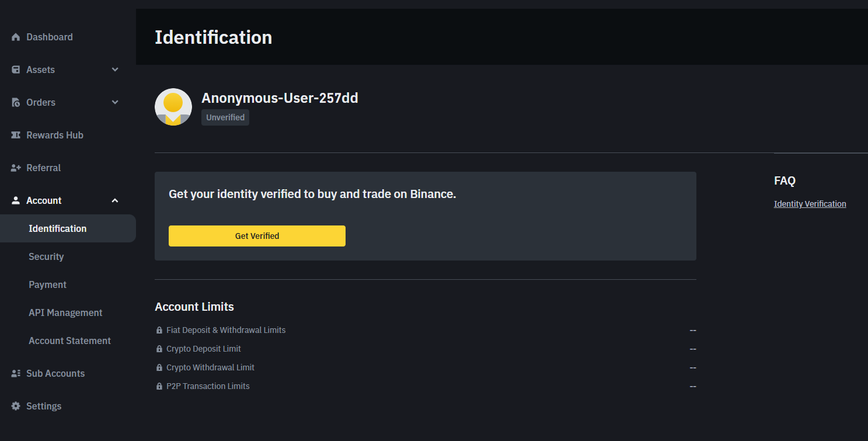868x441 pixels.
Task: Open Account Statement in sidebar
Action: [70, 341]
